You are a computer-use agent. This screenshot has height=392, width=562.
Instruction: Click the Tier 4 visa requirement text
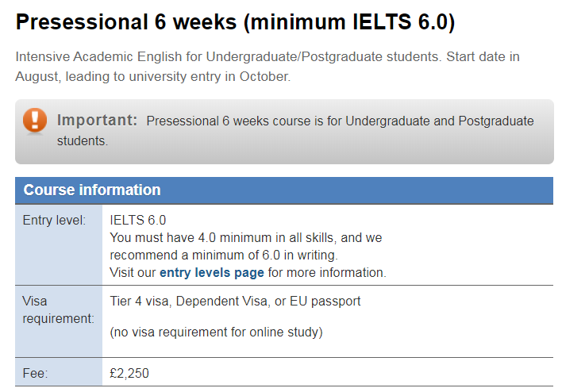click(235, 301)
